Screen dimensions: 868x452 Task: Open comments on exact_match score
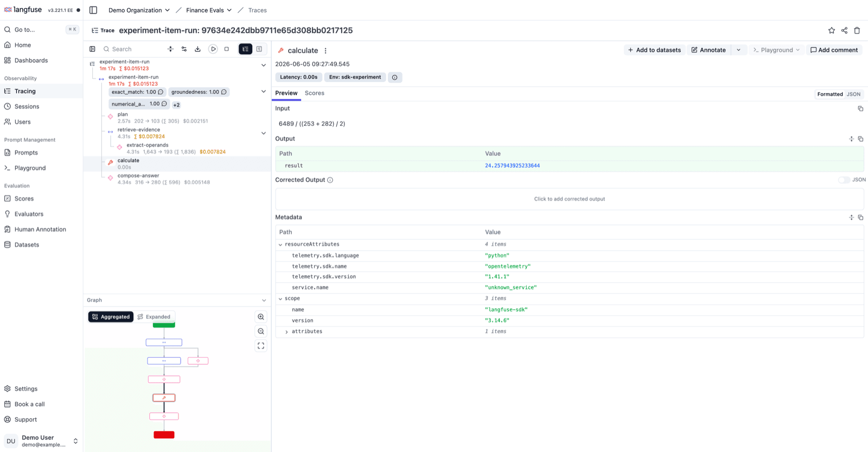click(161, 92)
